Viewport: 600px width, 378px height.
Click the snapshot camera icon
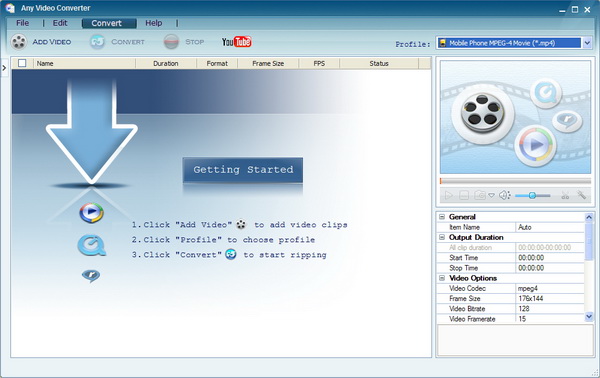pyautogui.click(x=480, y=196)
